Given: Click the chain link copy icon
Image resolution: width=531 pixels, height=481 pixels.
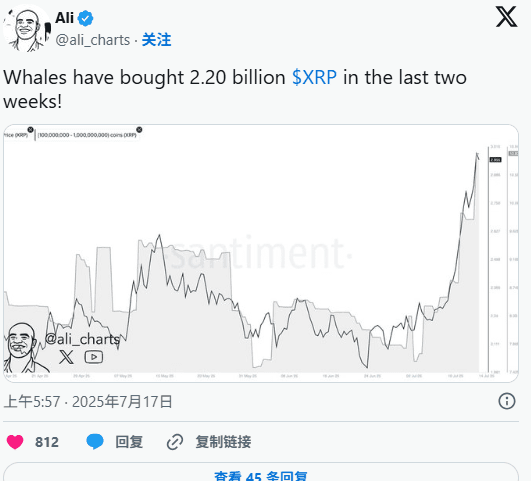Looking at the screenshot, I should [175, 442].
